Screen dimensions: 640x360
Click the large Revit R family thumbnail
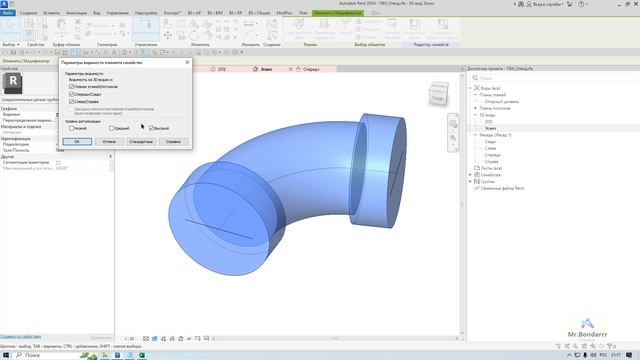[x=13, y=83]
